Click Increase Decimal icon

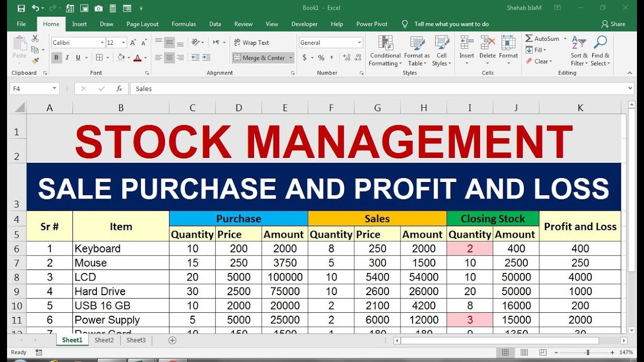click(347, 58)
